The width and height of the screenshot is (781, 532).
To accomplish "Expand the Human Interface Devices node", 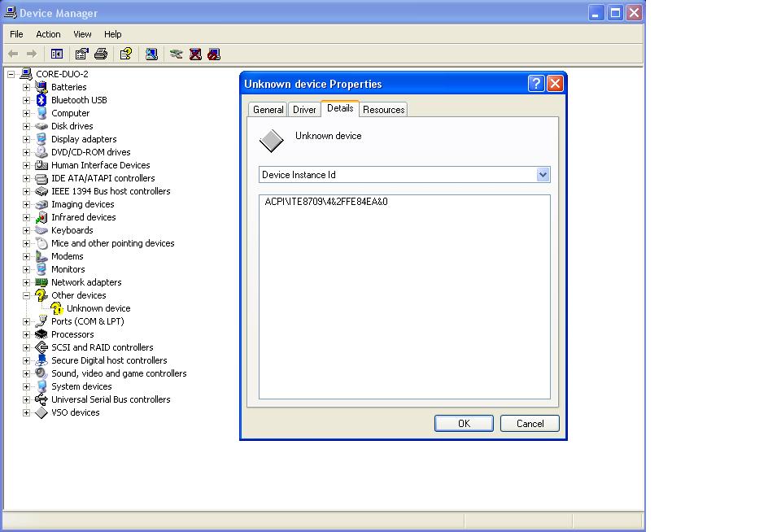I will [26, 165].
